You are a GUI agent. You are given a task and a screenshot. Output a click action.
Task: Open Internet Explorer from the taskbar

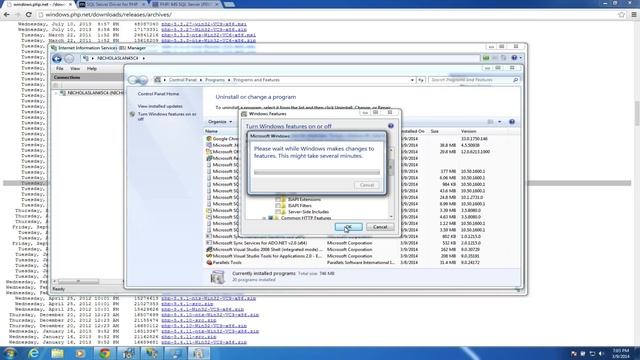click(x=33, y=353)
